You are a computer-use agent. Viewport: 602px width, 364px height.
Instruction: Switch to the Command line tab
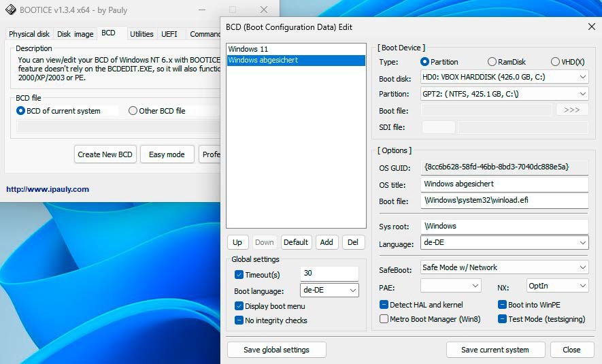205,34
